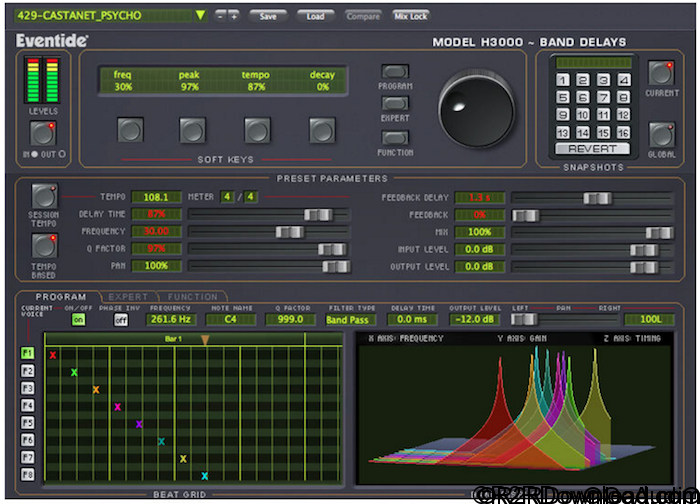Viewport: 700px width, 504px height.
Task: Select snapshot 16
Action: (624, 133)
